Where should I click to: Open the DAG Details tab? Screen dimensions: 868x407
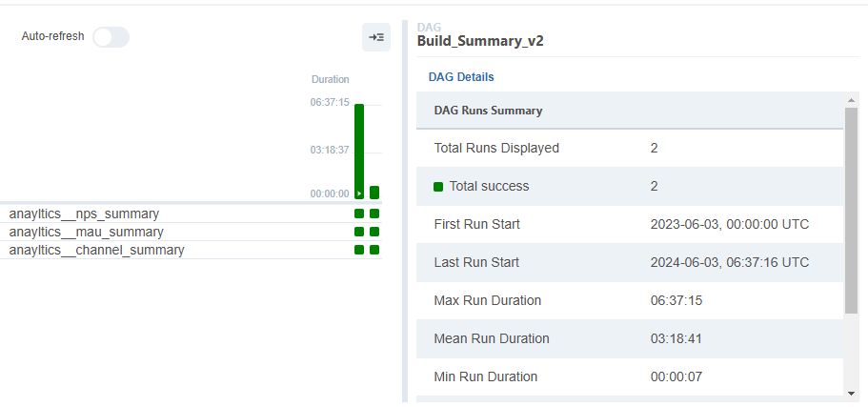[461, 77]
